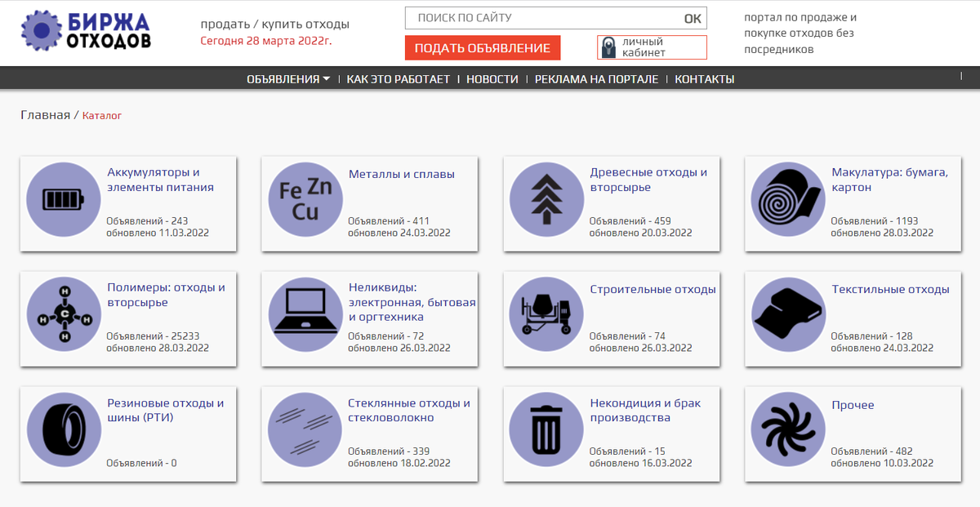The image size is (980, 507).
Task: Click 'Объявлений - 1193' text
Action: (875, 220)
